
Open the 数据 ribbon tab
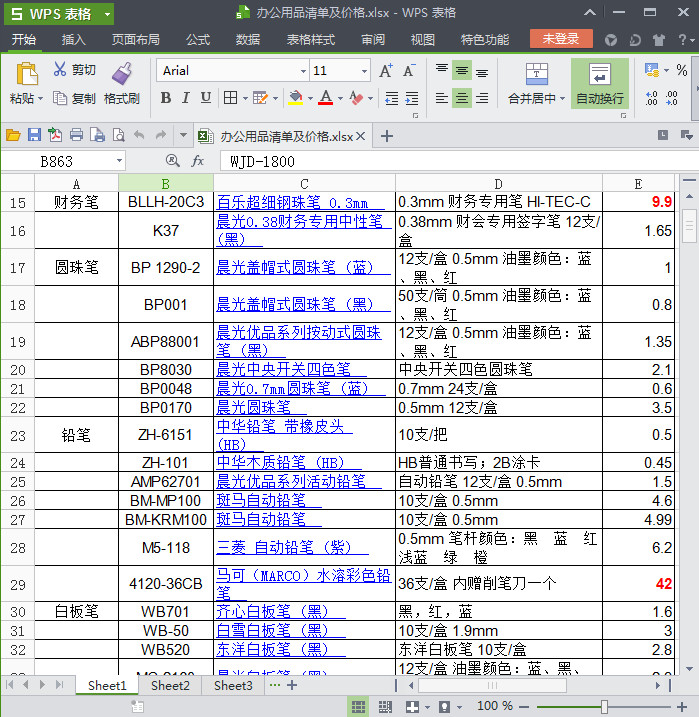(248, 40)
